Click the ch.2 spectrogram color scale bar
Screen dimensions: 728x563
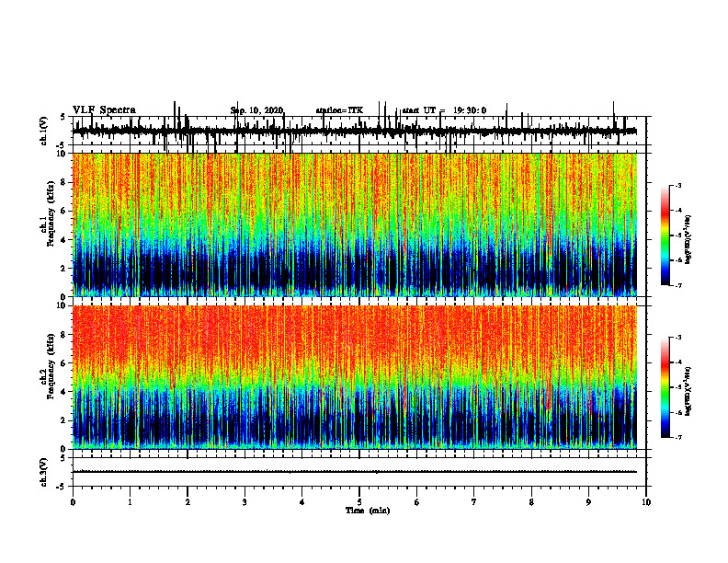tap(665, 387)
